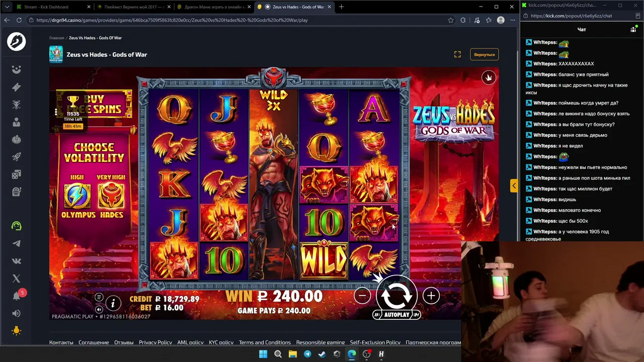Open the browser tab list dropdown
Viewport: 644px width, 362px height.
point(7,7)
